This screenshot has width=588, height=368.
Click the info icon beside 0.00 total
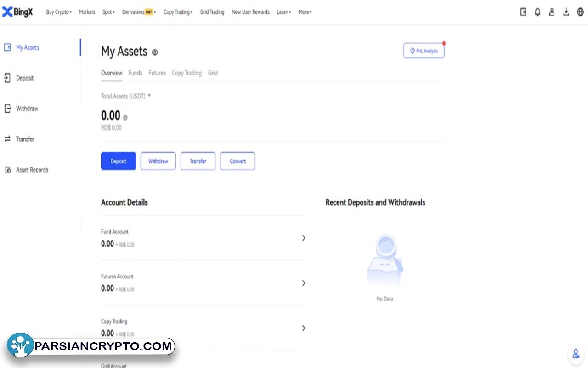(125, 117)
